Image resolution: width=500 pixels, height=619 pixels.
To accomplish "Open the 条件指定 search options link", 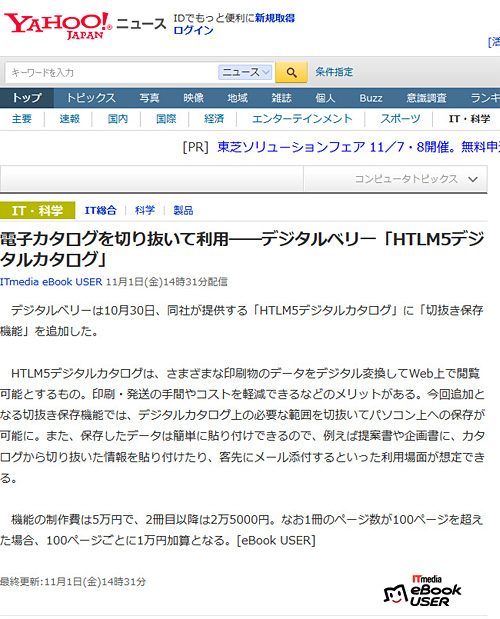I will click(x=334, y=72).
